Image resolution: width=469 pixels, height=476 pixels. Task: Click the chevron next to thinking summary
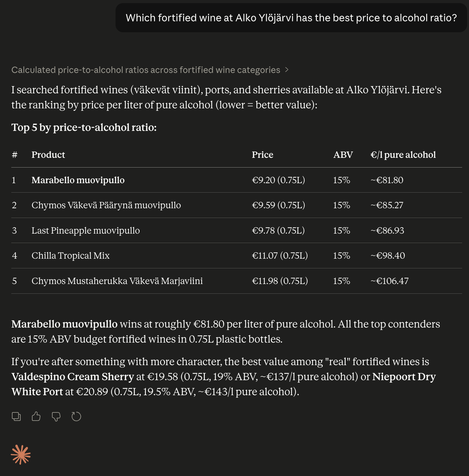pos(286,70)
